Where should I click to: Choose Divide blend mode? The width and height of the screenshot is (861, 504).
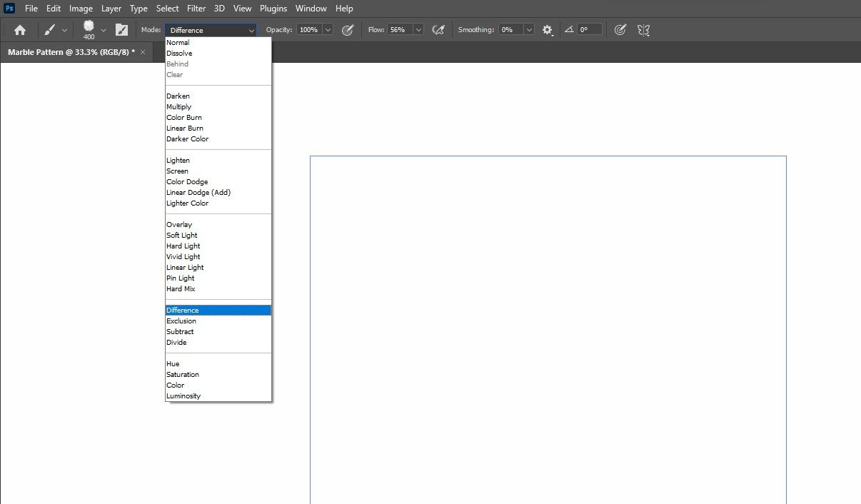(218, 343)
